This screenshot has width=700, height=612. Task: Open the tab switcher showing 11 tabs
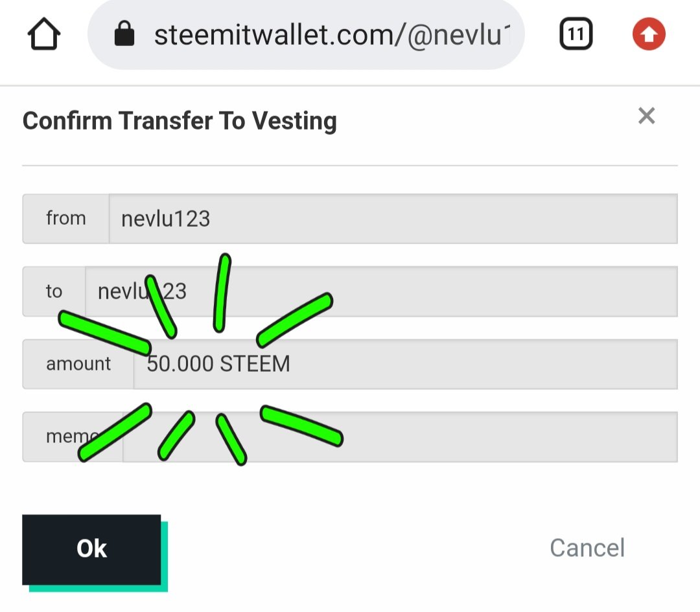pyautogui.click(x=576, y=34)
